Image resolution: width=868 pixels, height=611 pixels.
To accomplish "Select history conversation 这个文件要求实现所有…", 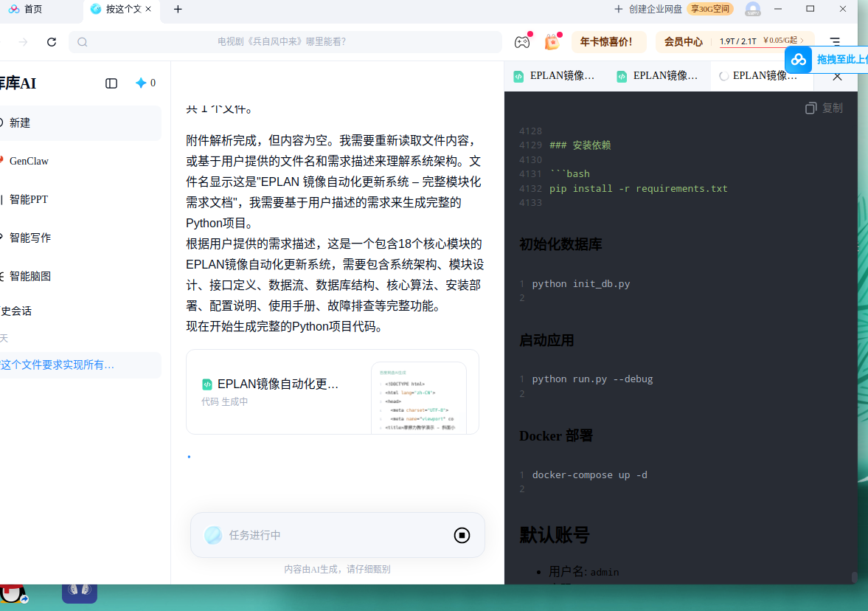I will coord(79,365).
